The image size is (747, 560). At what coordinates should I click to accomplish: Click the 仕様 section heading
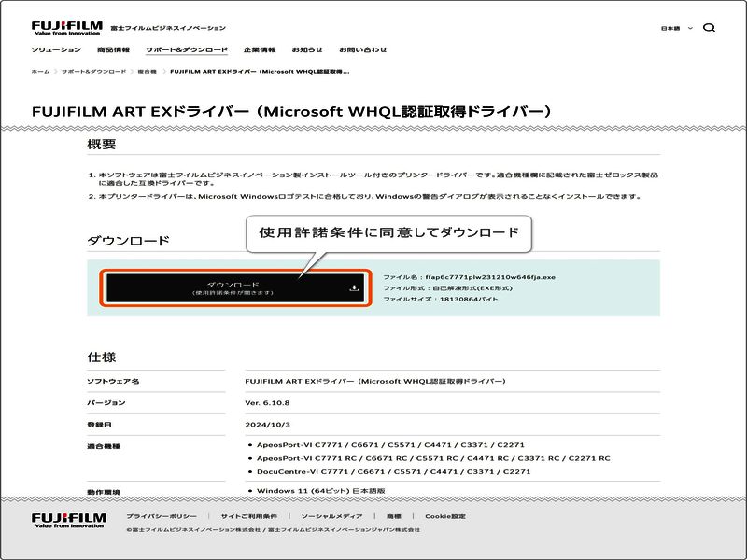pyautogui.click(x=102, y=357)
